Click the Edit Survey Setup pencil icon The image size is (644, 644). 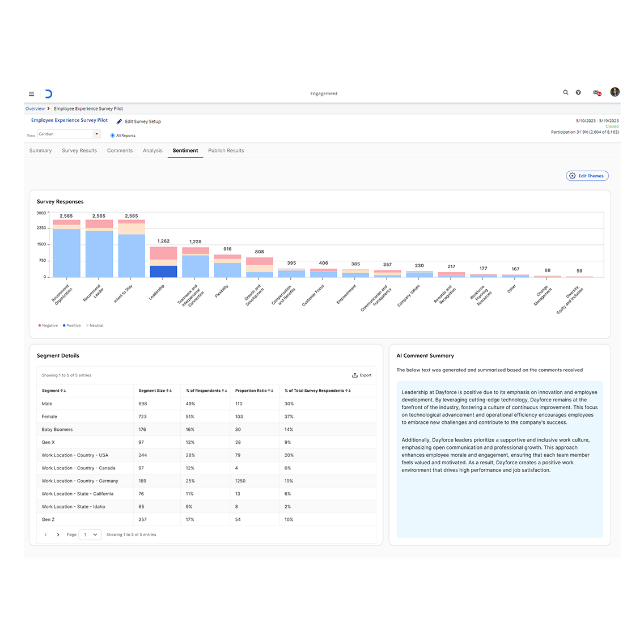pyautogui.click(x=119, y=122)
